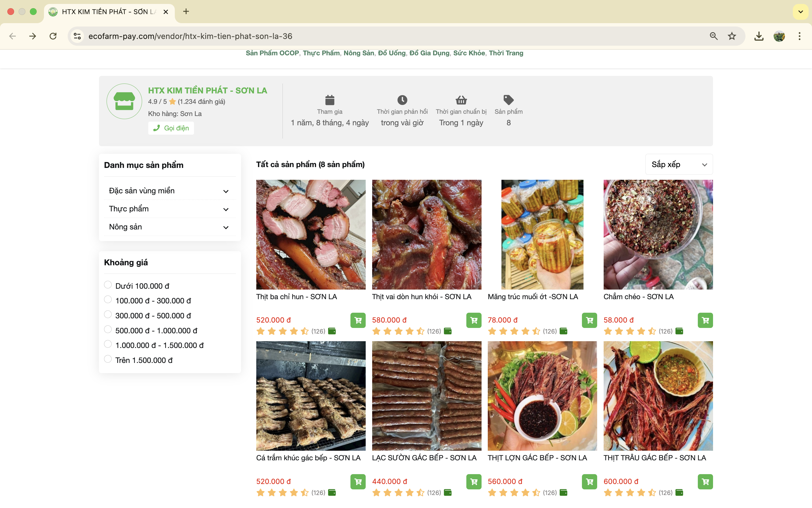The height and width of the screenshot is (508, 812).
Task: Open tab search chevron in tab strip
Action: (x=801, y=12)
